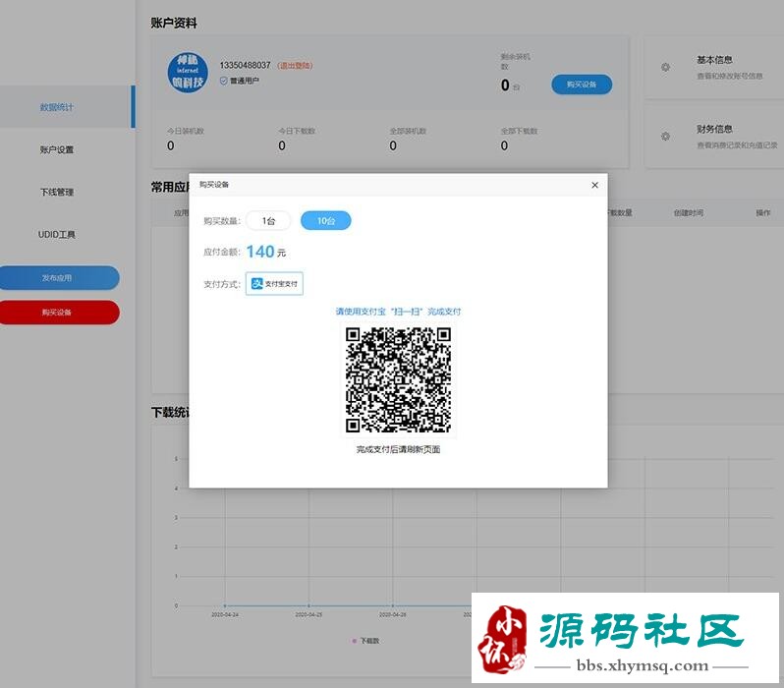Click the gear icon beside 基本信息
The image size is (784, 688).
coord(665,67)
